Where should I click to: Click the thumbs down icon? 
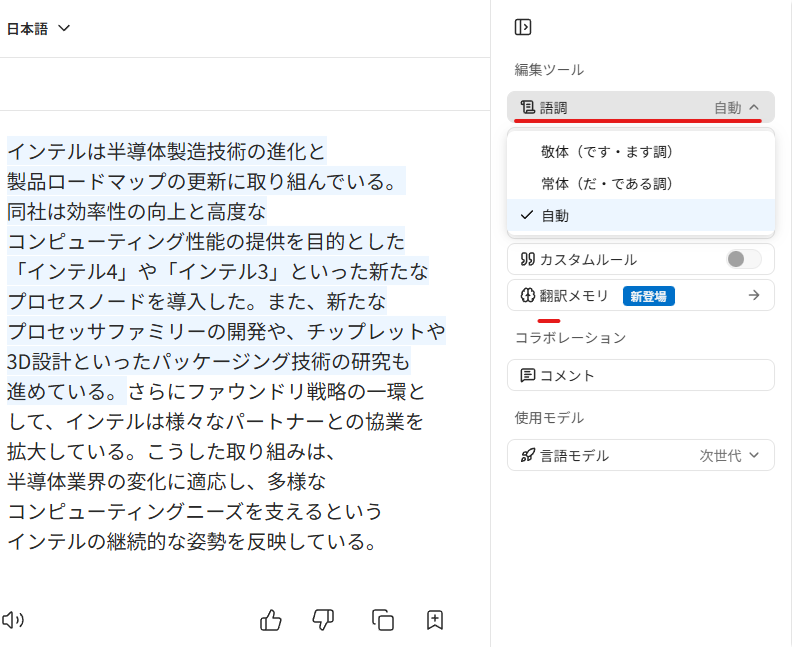(x=323, y=620)
